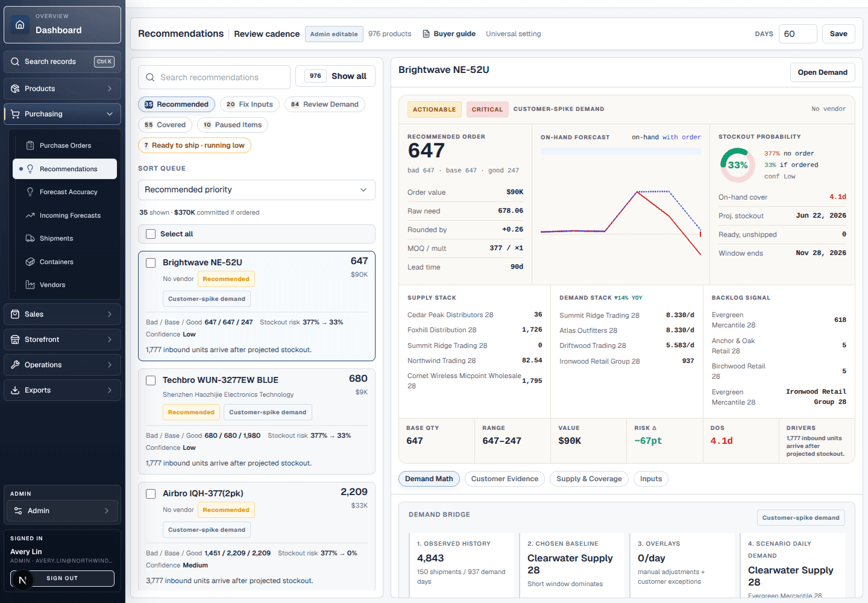Open the Recommended priority sort dropdown
This screenshot has width=868, height=603.
pos(257,189)
